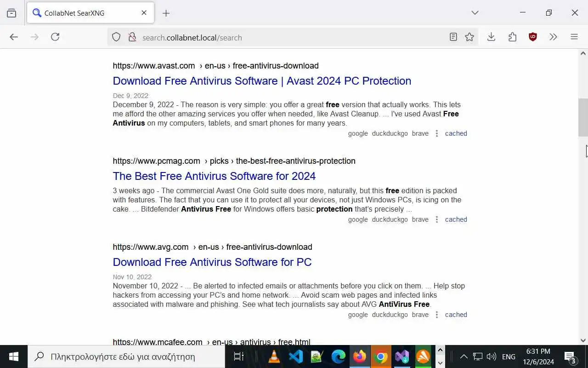Click the page vertical scrollbar thumb

[x=583, y=117]
